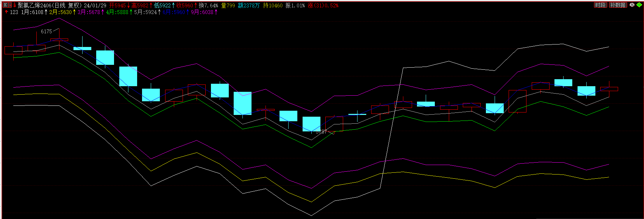Click the 5787 low price label
This screenshot has width=644, height=219.
[x=321, y=132]
